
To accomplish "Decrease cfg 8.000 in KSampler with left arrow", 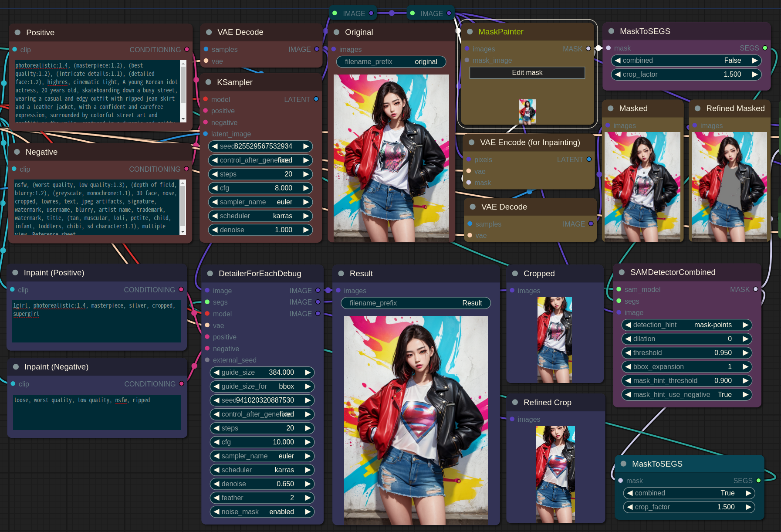I will [x=215, y=188].
